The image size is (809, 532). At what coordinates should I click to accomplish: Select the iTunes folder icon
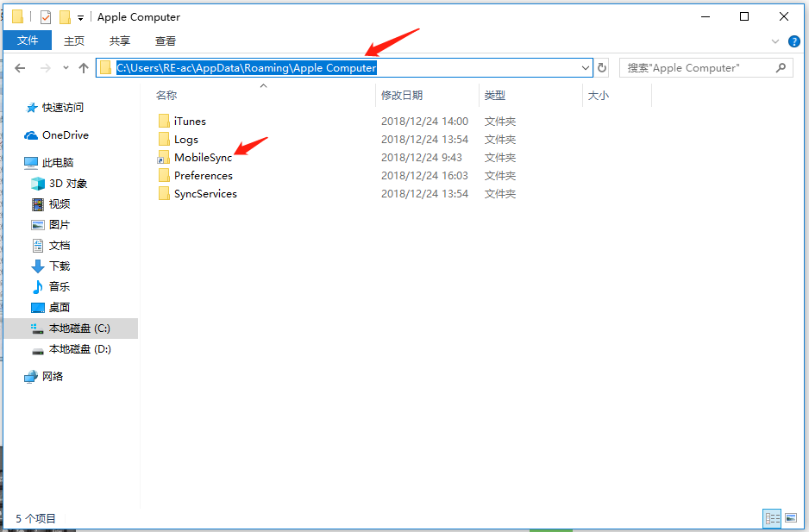point(164,121)
